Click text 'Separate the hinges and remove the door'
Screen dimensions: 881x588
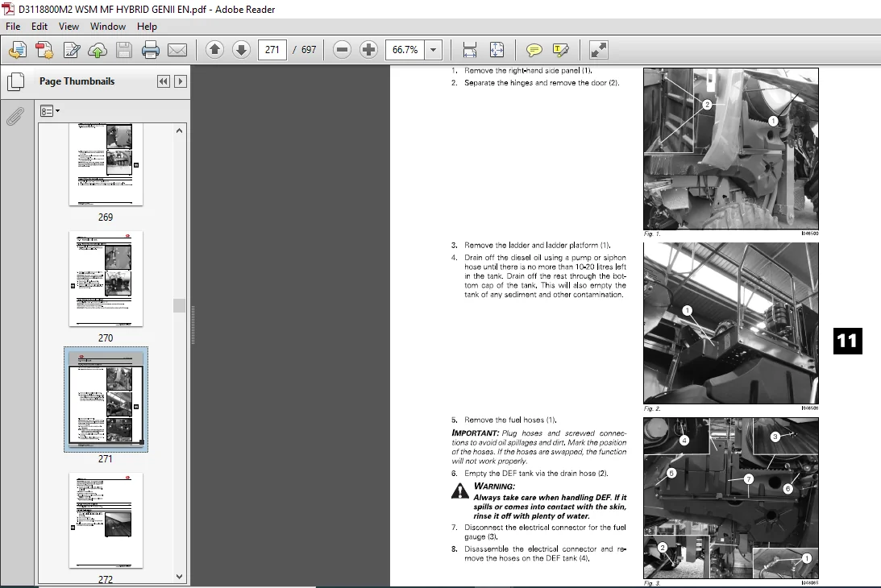pos(535,82)
